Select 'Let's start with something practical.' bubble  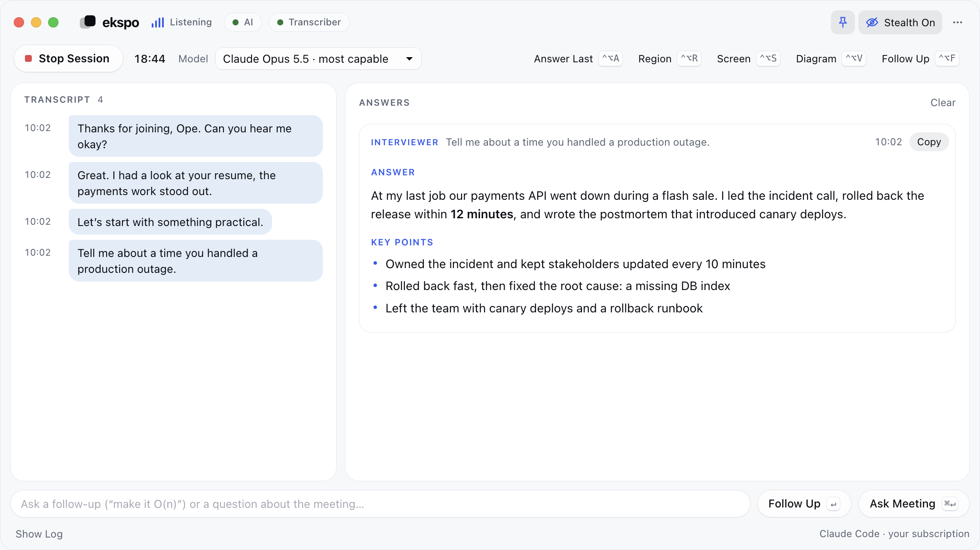click(170, 222)
